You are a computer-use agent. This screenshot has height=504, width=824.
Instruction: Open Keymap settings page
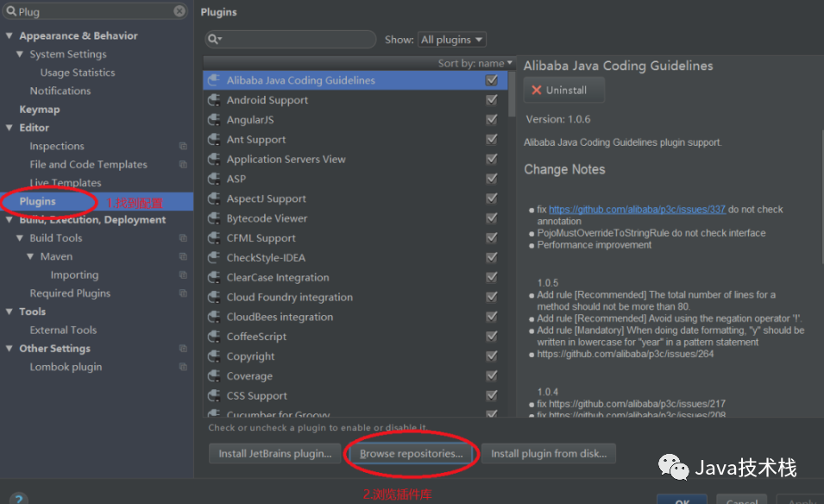pyautogui.click(x=40, y=110)
